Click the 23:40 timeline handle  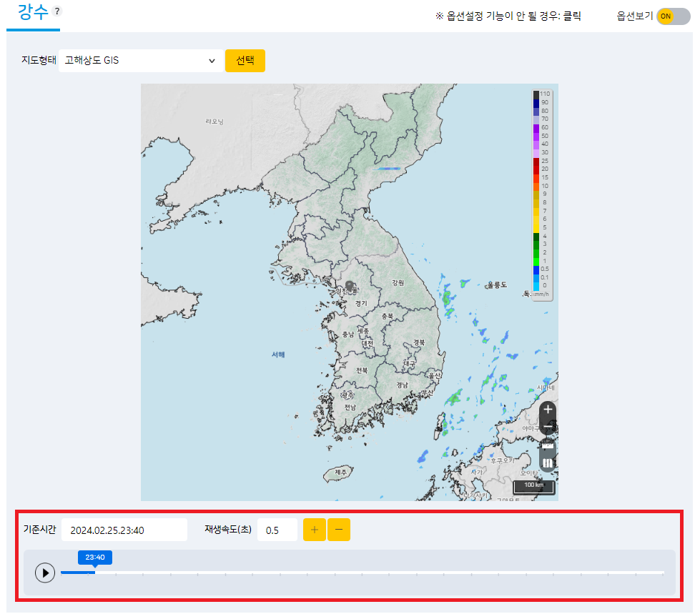pos(95,558)
